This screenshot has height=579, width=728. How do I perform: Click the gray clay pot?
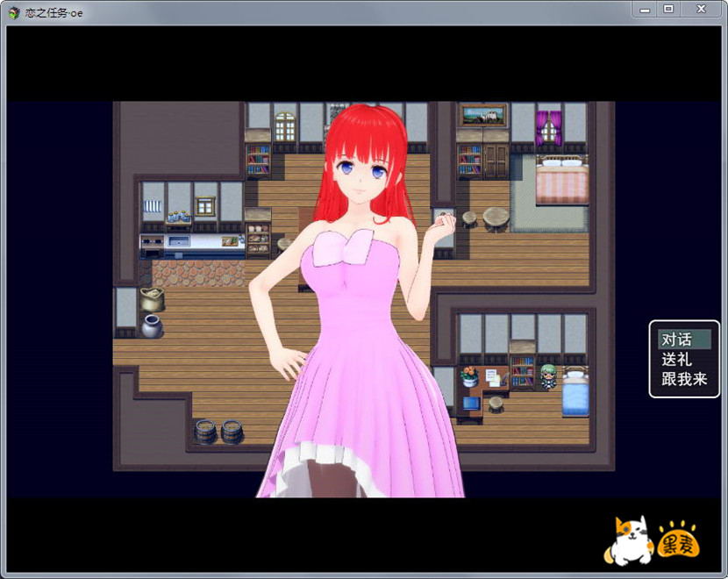tap(151, 327)
